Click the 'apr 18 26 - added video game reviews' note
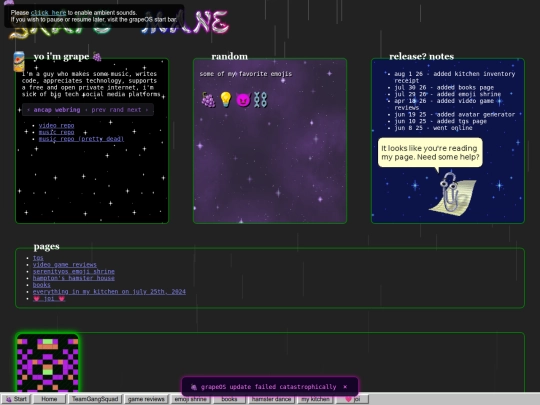The width and height of the screenshot is (540, 405). click(x=444, y=104)
